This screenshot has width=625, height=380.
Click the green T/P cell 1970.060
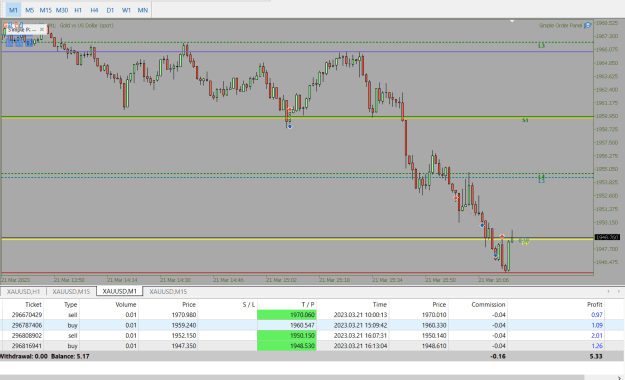click(x=287, y=315)
